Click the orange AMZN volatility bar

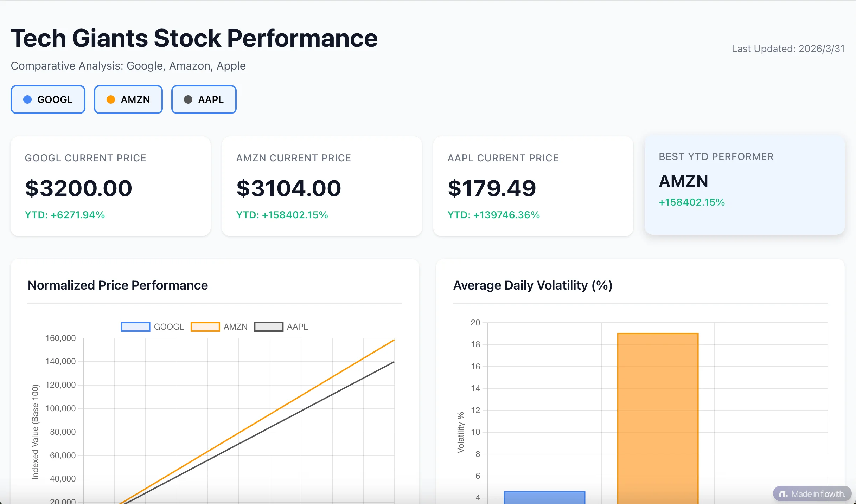point(658,418)
